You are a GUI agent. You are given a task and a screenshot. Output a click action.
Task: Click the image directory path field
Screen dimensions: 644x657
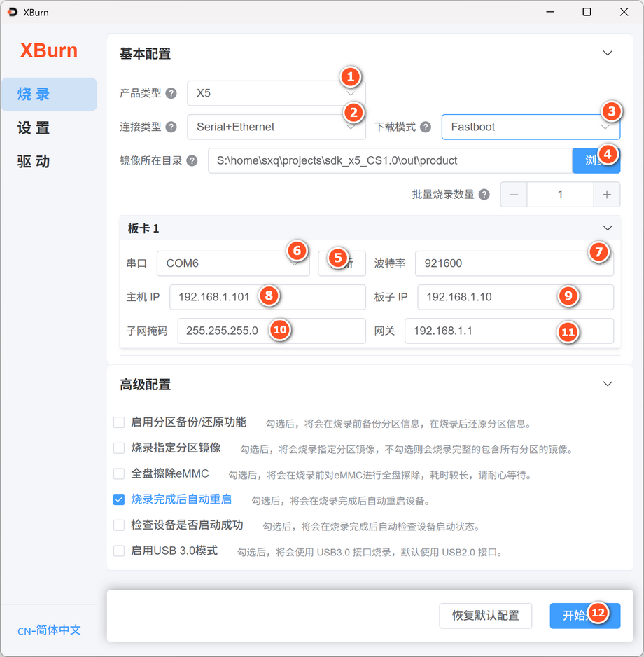point(391,160)
